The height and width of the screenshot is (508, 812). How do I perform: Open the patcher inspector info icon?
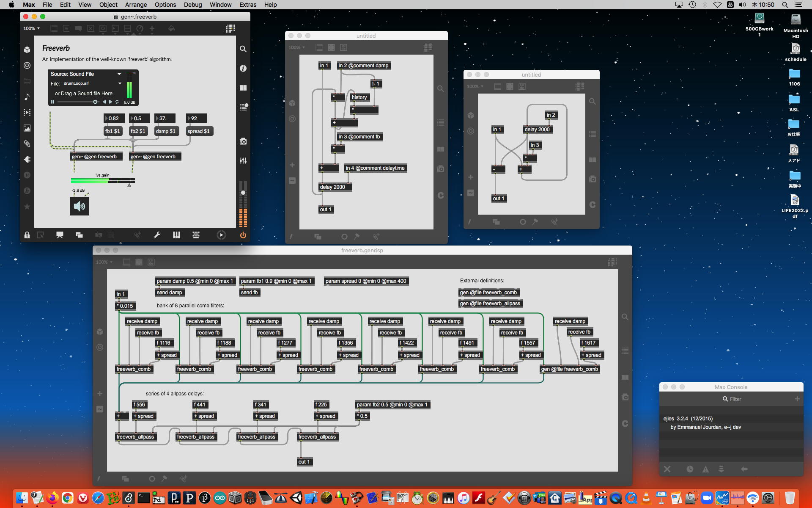(x=243, y=68)
